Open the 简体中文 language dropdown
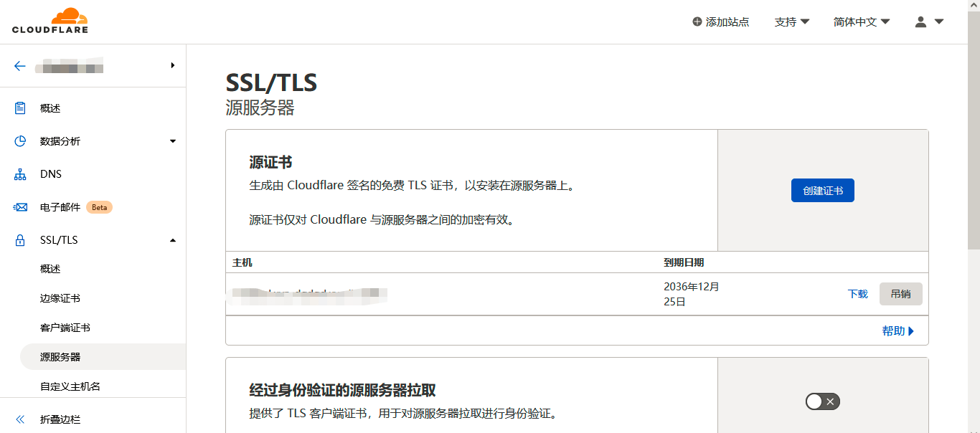This screenshot has width=980, height=433. 862,22
